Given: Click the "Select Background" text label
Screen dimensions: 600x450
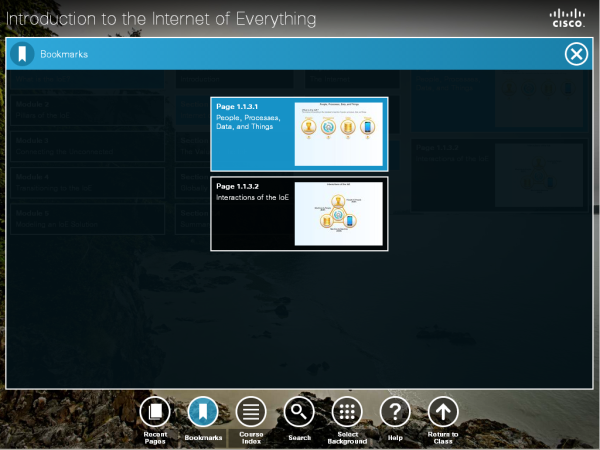Looking at the screenshot, I should 347,437.
